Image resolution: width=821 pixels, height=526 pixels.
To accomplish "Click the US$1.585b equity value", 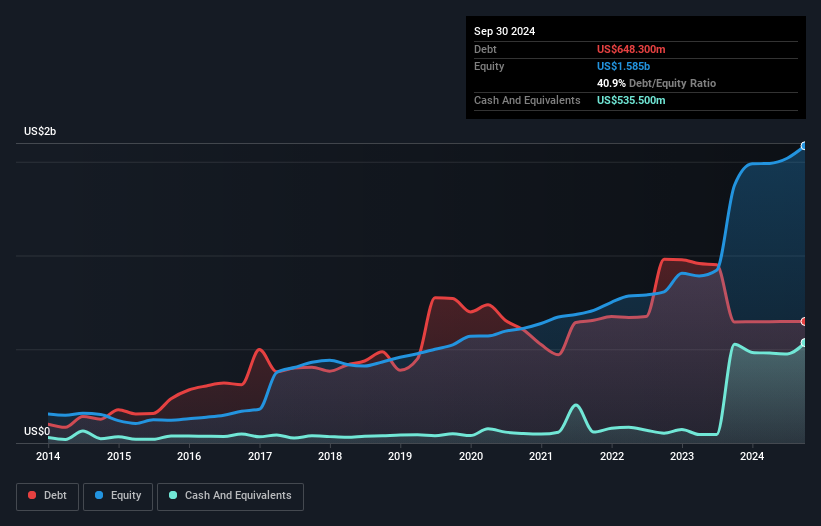I will click(623, 66).
